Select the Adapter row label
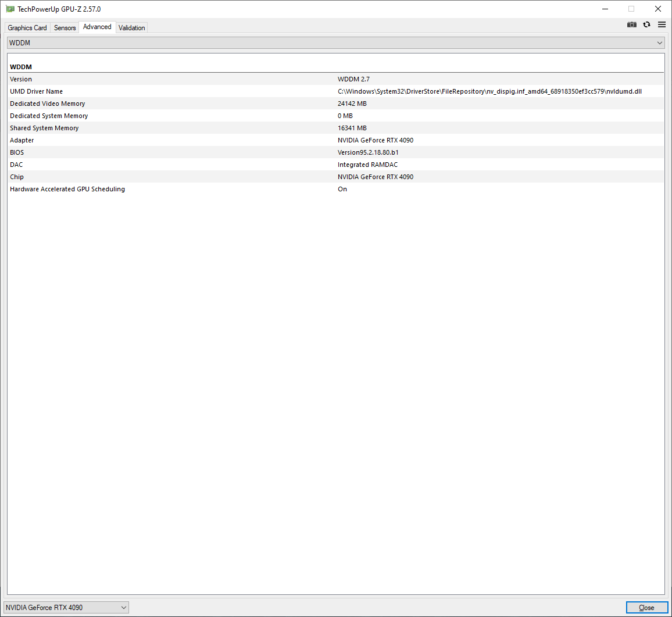 pos(22,140)
